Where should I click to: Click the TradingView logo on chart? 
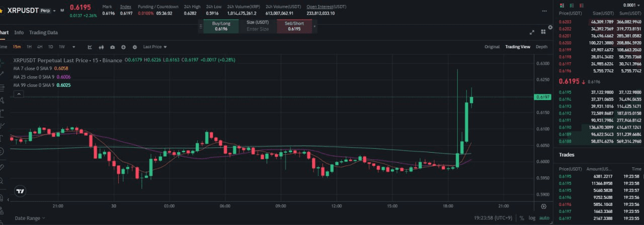(x=20, y=191)
